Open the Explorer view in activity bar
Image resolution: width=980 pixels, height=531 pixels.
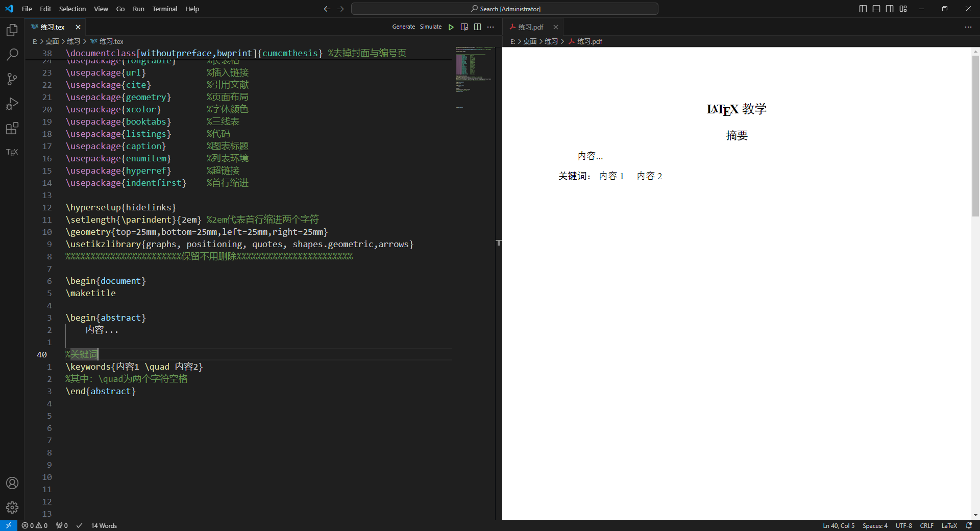[12, 31]
